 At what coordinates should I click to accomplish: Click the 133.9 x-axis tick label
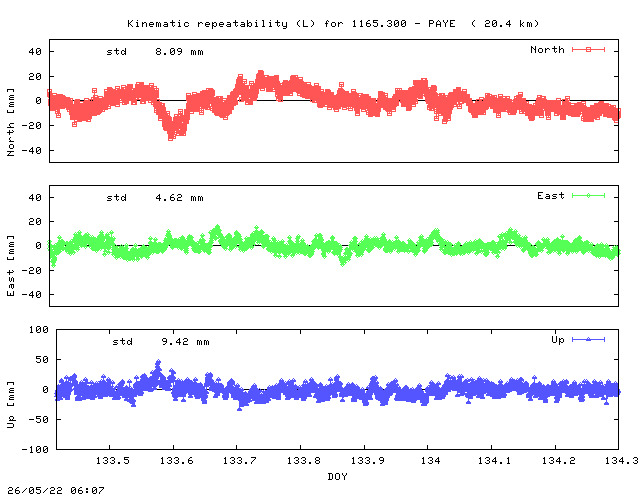[367, 461]
